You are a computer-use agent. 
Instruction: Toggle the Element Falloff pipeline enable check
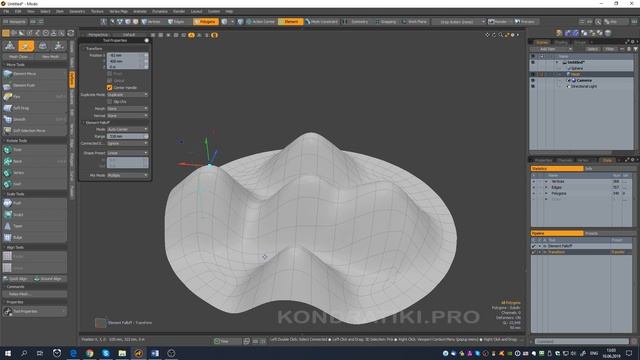(x=533, y=247)
